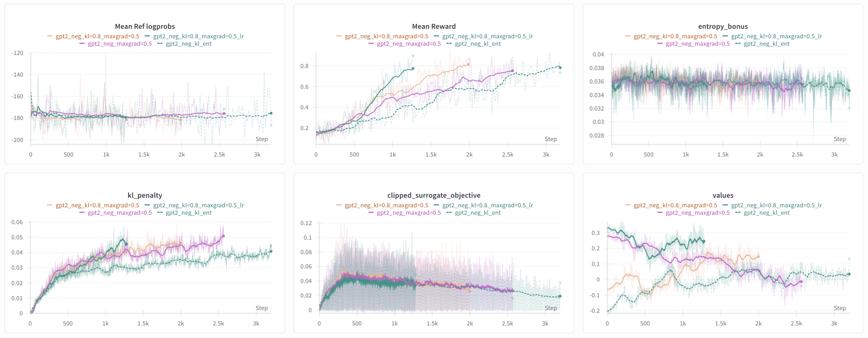868x338 pixels.
Task: Click purple line endpoint dot in kl_penalty chart
Action: pos(224,236)
